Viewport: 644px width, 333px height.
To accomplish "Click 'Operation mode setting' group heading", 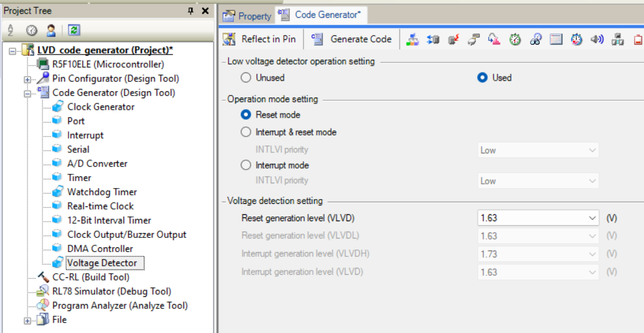I will 272,99.
